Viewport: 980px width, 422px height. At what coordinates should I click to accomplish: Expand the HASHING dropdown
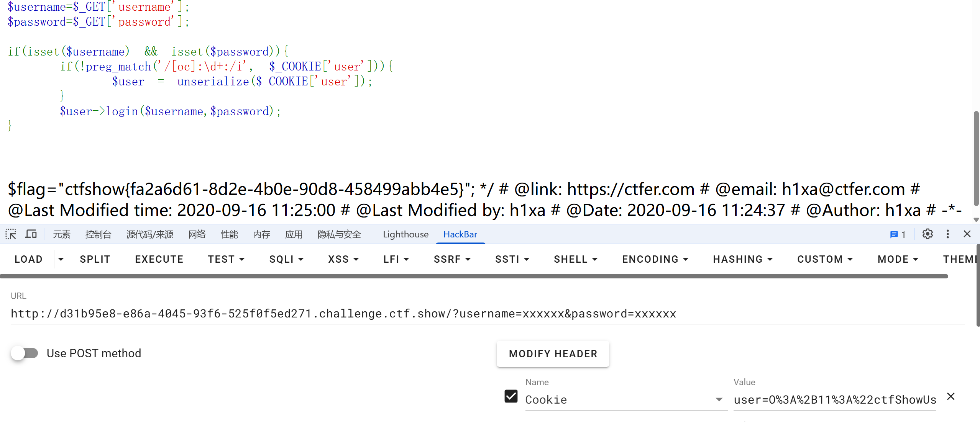pos(742,260)
